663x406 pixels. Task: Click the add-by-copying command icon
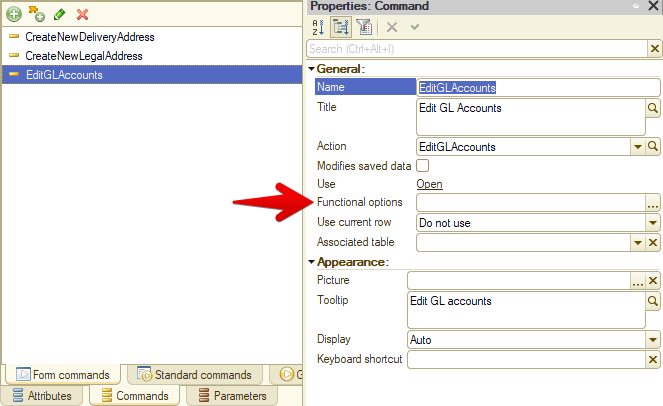[x=37, y=14]
